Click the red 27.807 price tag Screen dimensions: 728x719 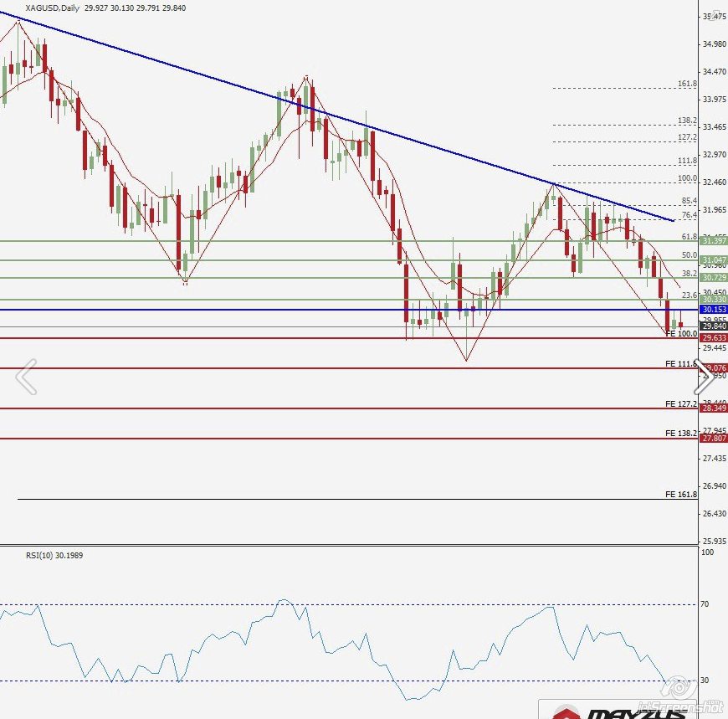click(714, 438)
